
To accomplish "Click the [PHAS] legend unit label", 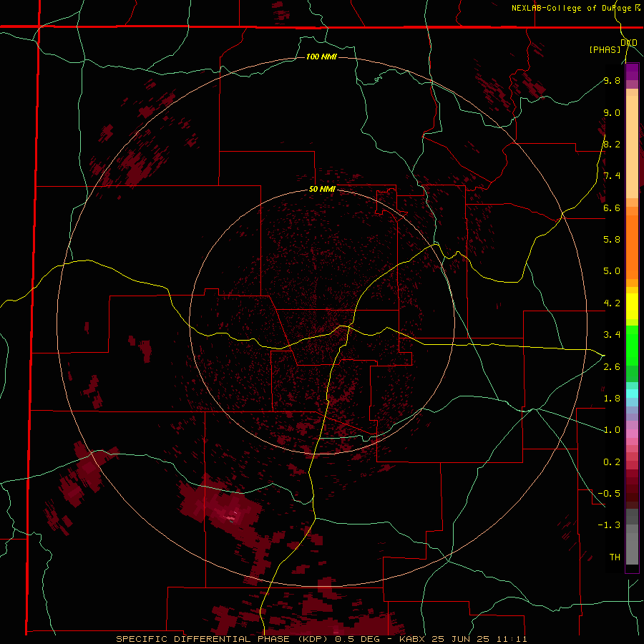I will [605, 49].
